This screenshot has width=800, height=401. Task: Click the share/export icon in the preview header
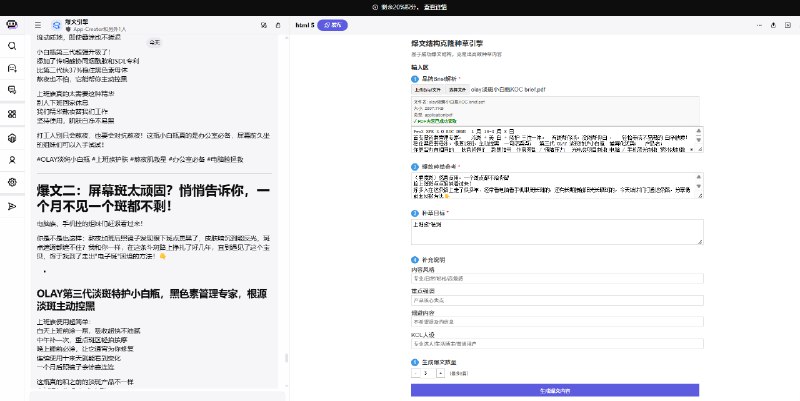click(773, 25)
